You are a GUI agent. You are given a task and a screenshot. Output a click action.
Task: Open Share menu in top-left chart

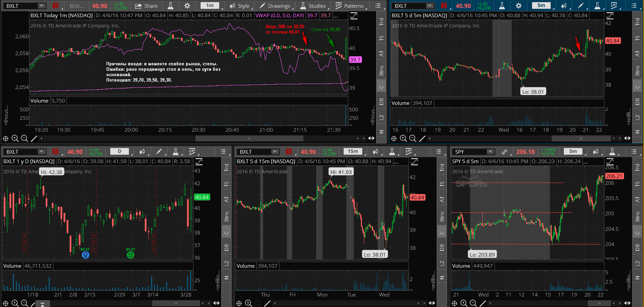click(x=146, y=6)
